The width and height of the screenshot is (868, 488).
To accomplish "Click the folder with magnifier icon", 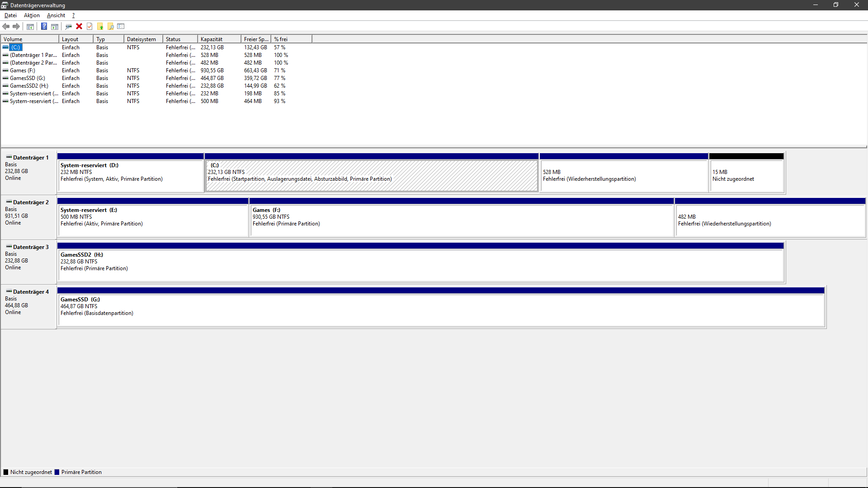I will click(111, 27).
